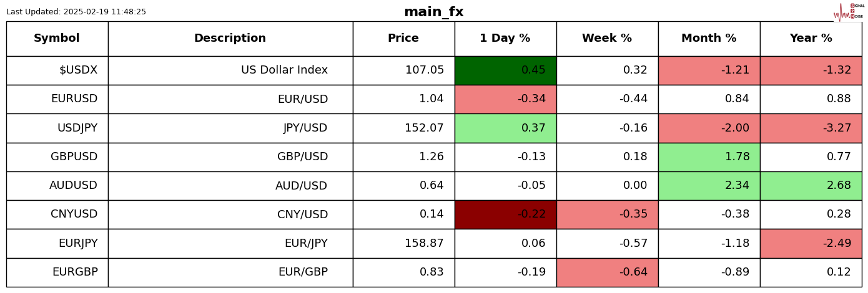Screen dimensions: 868x293
Task: Click the Symbol column header
Action: point(57,39)
